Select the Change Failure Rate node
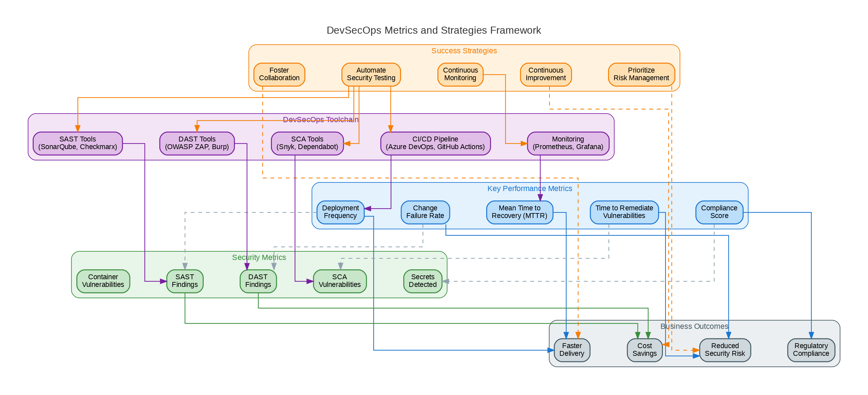 pyautogui.click(x=425, y=212)
